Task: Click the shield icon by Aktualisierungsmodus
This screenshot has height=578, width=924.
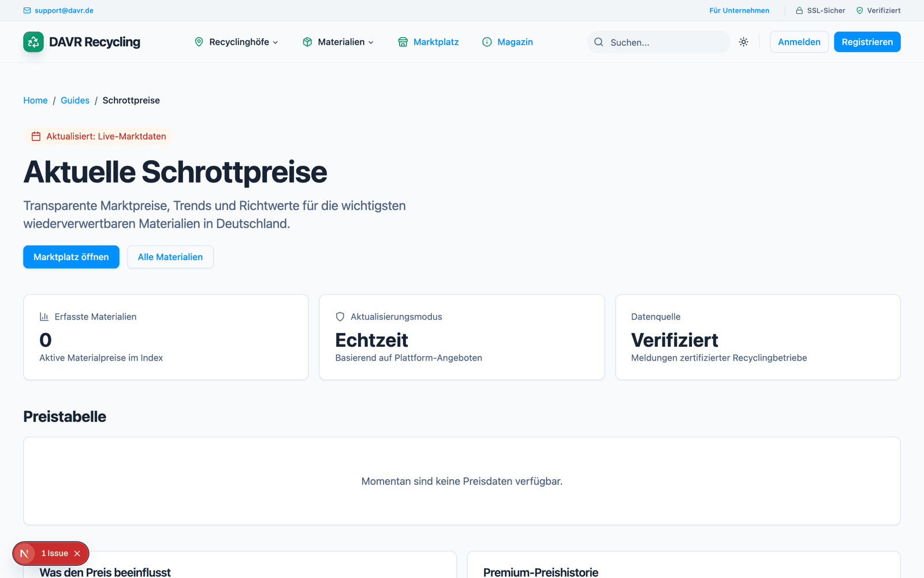Action: 340,317
